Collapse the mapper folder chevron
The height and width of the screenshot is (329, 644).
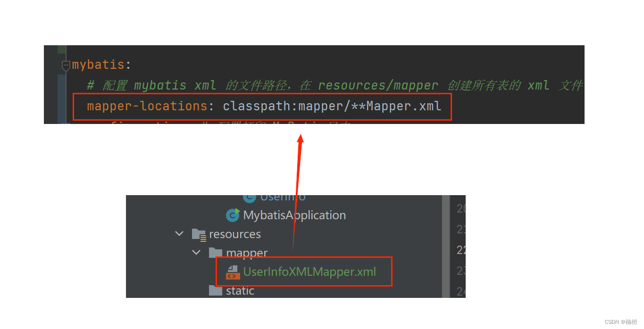(196, 252)
